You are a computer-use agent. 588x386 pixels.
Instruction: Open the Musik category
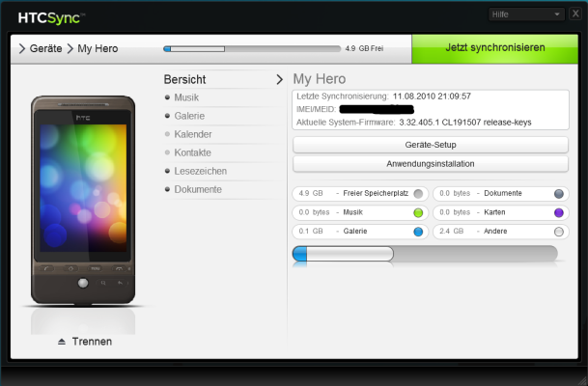click(186, 97)
